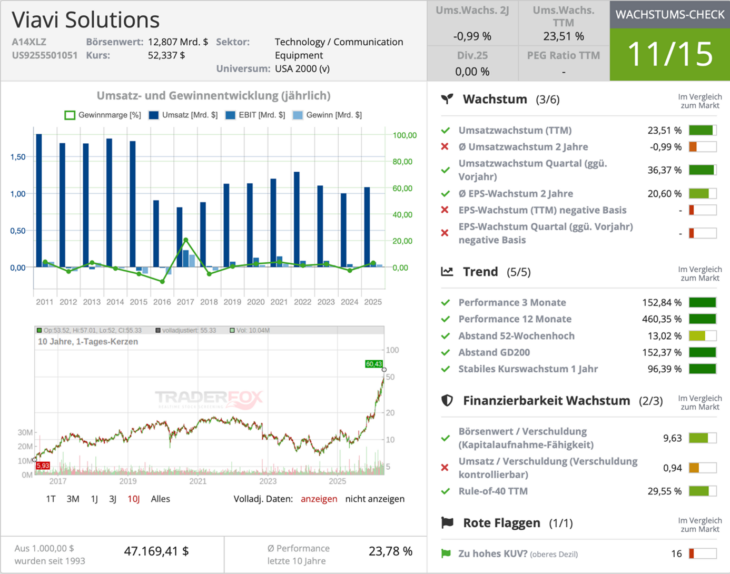Click the Rule-of-40 TTM metric label

click(493, 491)
